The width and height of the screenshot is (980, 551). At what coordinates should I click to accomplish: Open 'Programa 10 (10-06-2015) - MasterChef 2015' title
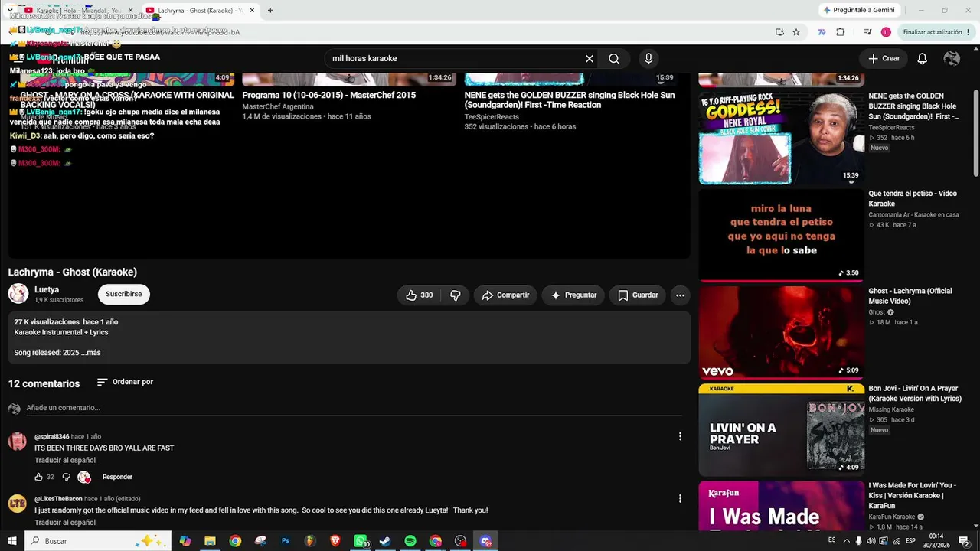[329, 96]
